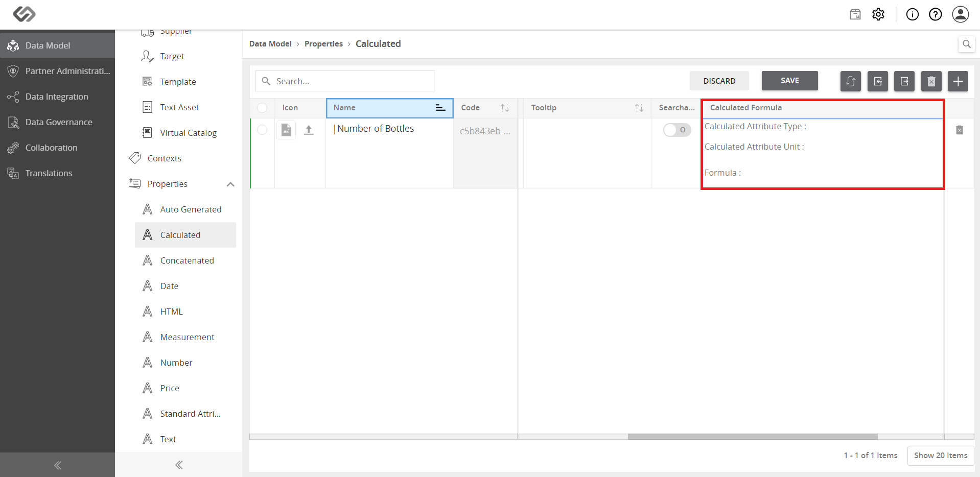This screenshot has width=980, height=477.
Task: Open the calendar icon in top header
Action: pyautogui.click(x=855, y=14)
